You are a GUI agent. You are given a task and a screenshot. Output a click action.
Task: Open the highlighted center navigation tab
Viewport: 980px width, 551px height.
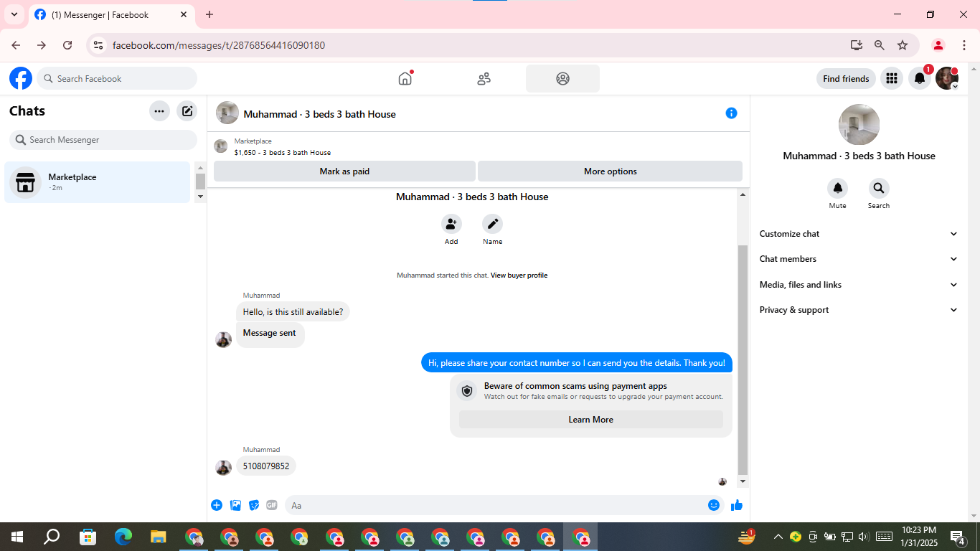[562, 79]
